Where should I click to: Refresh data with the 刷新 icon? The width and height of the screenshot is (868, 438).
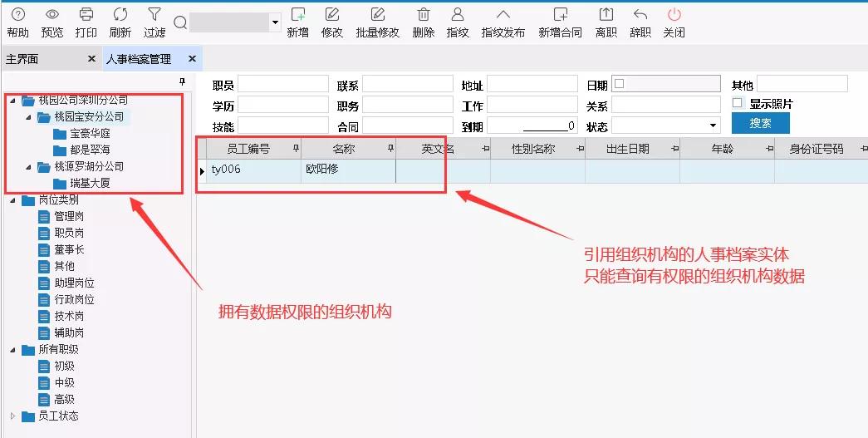pos(120,14)
